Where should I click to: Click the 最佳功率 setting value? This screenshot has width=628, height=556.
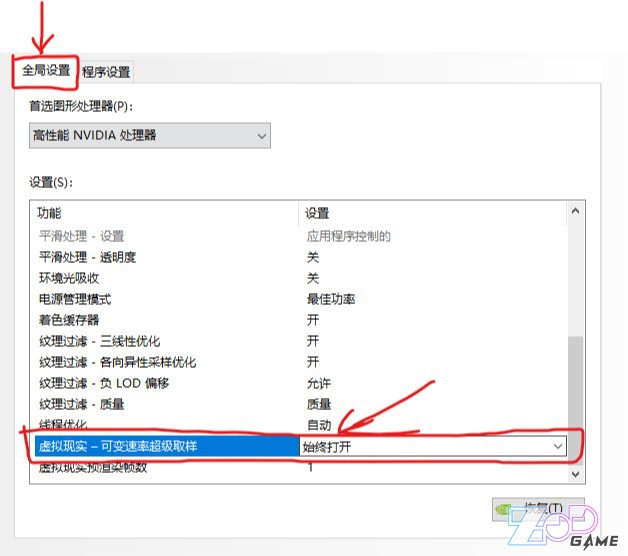[331, 299]
